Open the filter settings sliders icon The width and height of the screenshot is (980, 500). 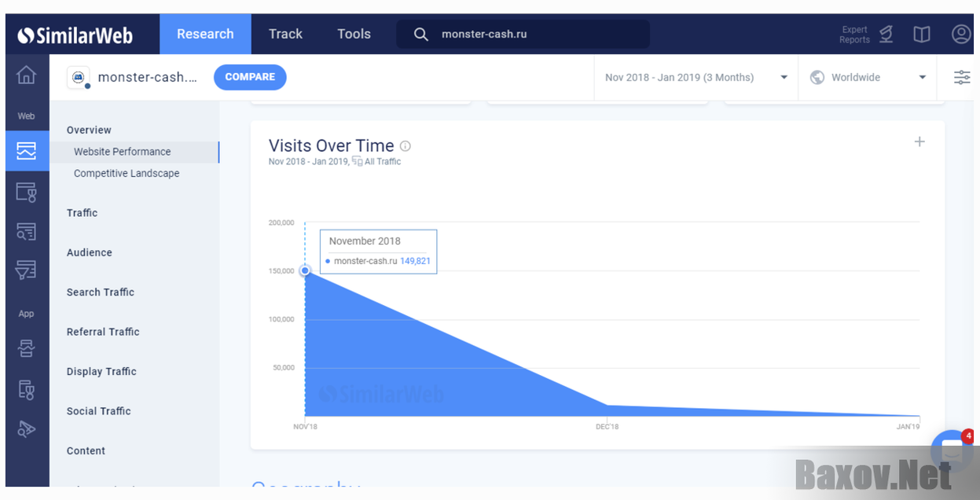pyautogui.click(x=962, y=77)
